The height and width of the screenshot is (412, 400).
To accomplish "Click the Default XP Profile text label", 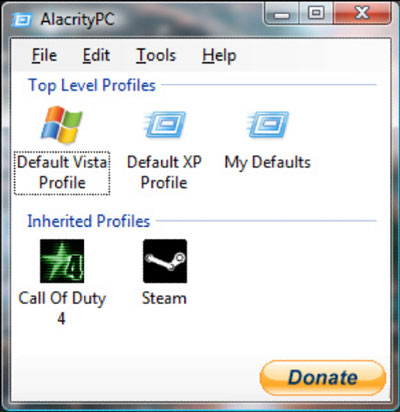I will [x=164, y=173].
